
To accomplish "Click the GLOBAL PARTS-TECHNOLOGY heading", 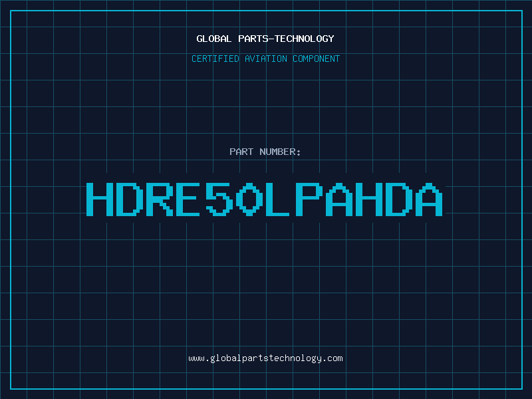I will pos(265,39).
